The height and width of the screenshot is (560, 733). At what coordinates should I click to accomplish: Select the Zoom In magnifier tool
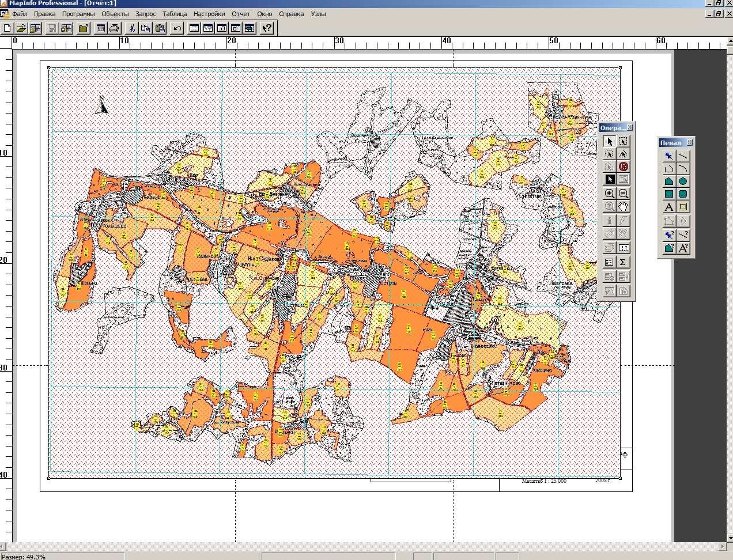(x=610, y=194)
